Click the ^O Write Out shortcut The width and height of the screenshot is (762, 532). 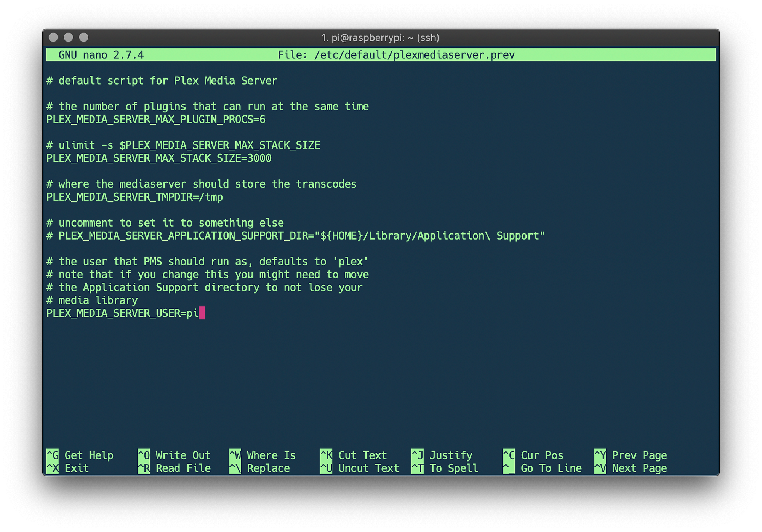click(x=174, y=455)
